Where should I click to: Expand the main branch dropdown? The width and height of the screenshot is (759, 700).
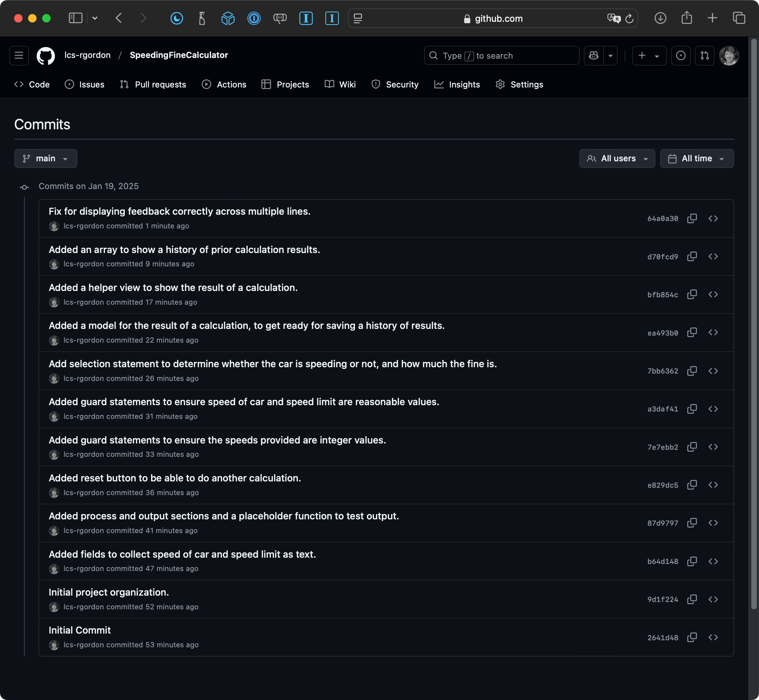coord(46,158)
